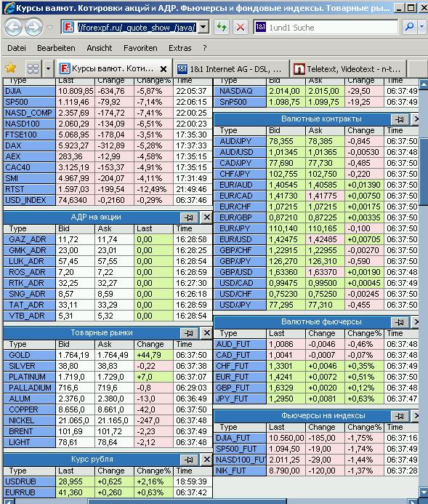Click the address bar with forexpf.ru URL
Viewport: 428px width, 504px height.
[137, 28]
